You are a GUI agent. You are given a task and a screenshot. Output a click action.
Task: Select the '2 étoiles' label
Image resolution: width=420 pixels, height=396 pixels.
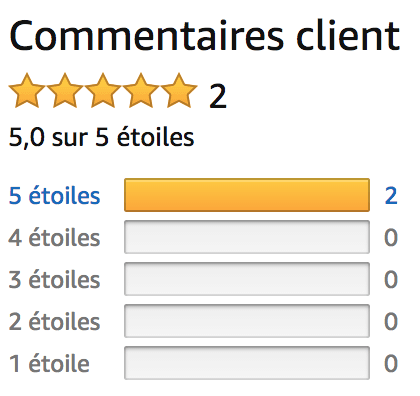click(x=54, y=321)
